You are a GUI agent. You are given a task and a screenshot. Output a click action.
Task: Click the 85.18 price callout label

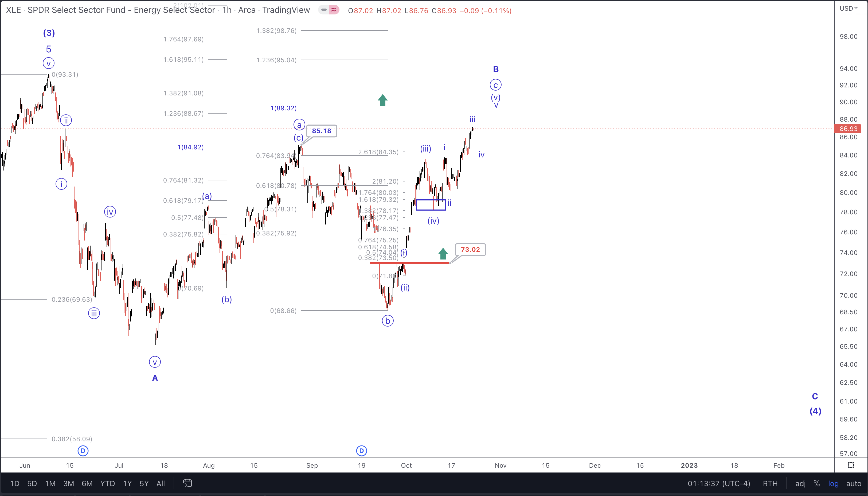[322, 131]
